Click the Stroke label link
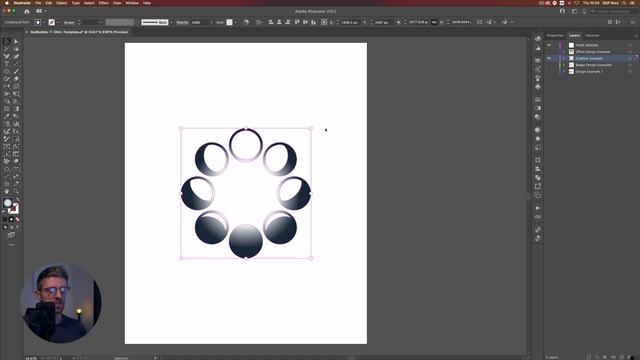 tap(69, 22)
